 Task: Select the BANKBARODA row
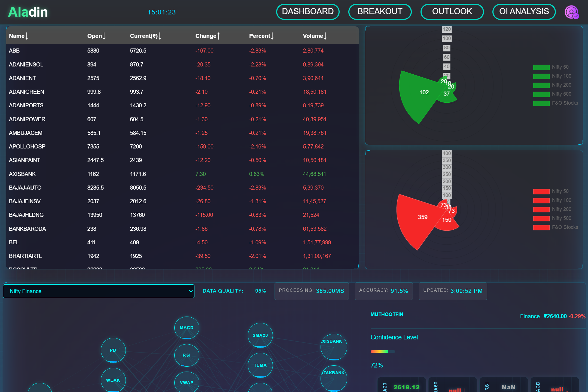pyautogui.click(x=182, y=229)
